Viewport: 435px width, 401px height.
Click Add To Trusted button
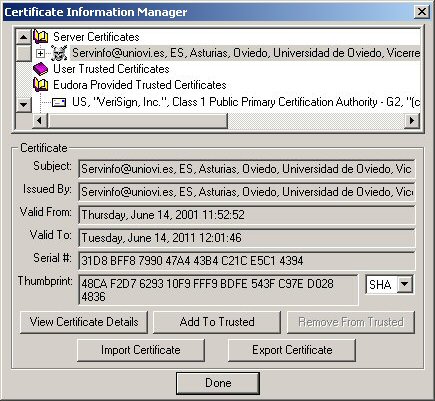pos(217,322)
